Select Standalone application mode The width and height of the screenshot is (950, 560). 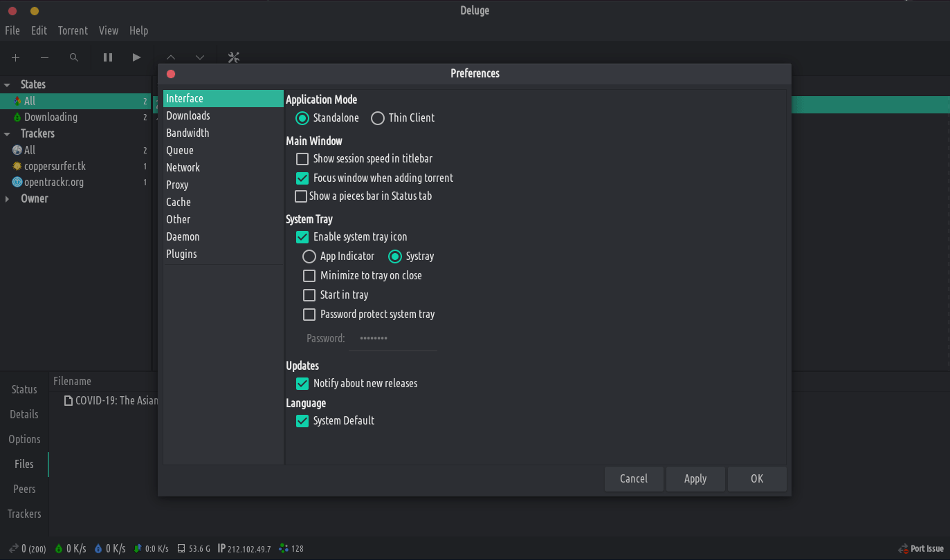pos(302,118)
